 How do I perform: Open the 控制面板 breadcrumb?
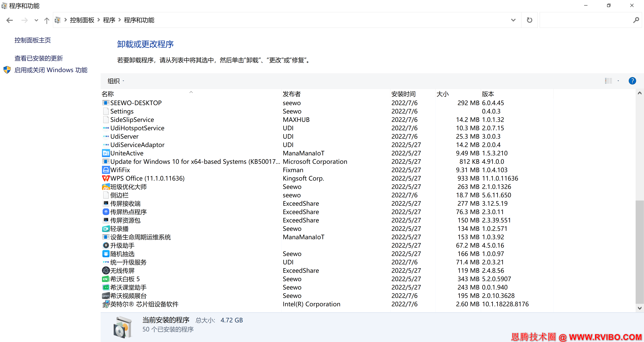point(82,20)
